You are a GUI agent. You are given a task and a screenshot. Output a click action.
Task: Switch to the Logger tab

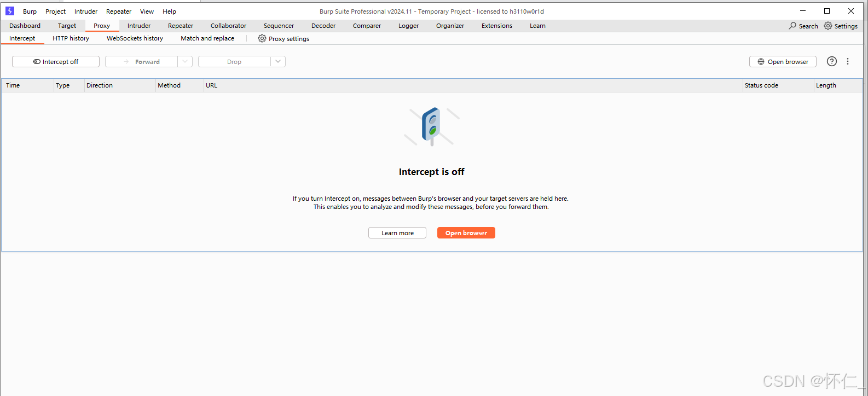pos(408,26)
